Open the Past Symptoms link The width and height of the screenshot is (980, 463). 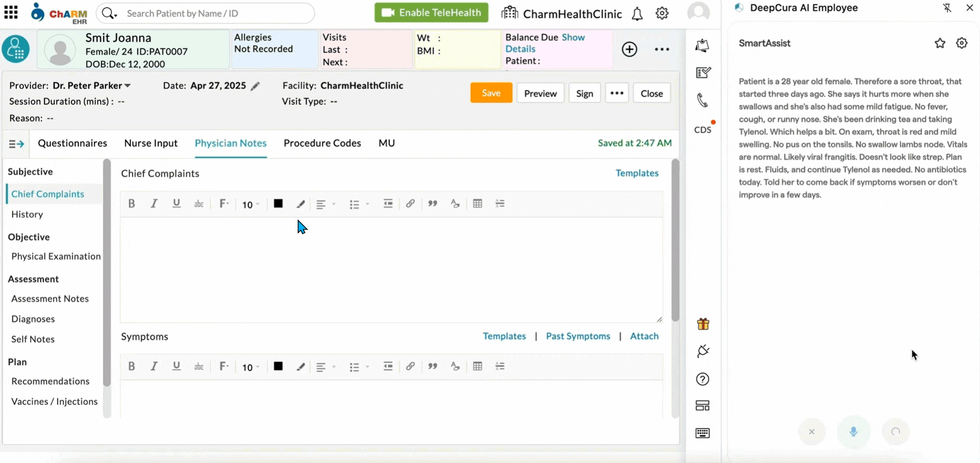point(578,336)
